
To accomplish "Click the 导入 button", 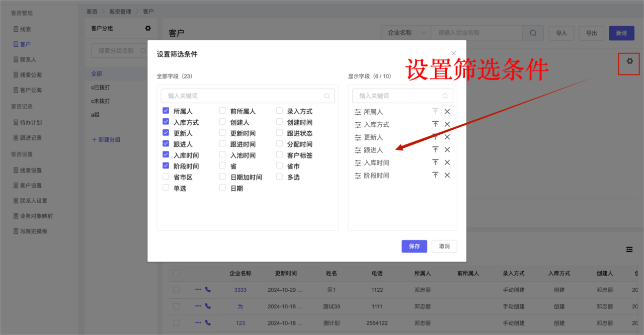I will point(561,33).
